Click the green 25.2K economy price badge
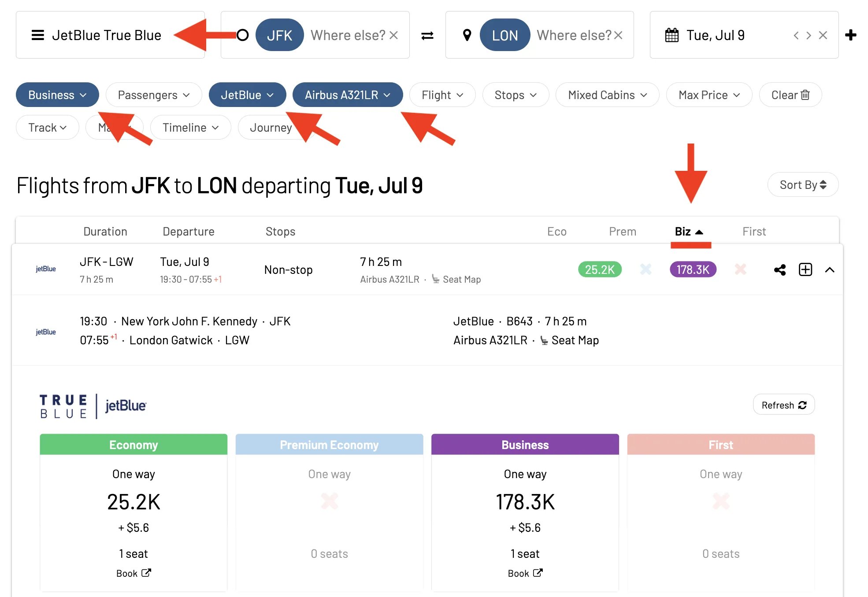The height and width of the screenshot is (597, 868). [600, 269]
